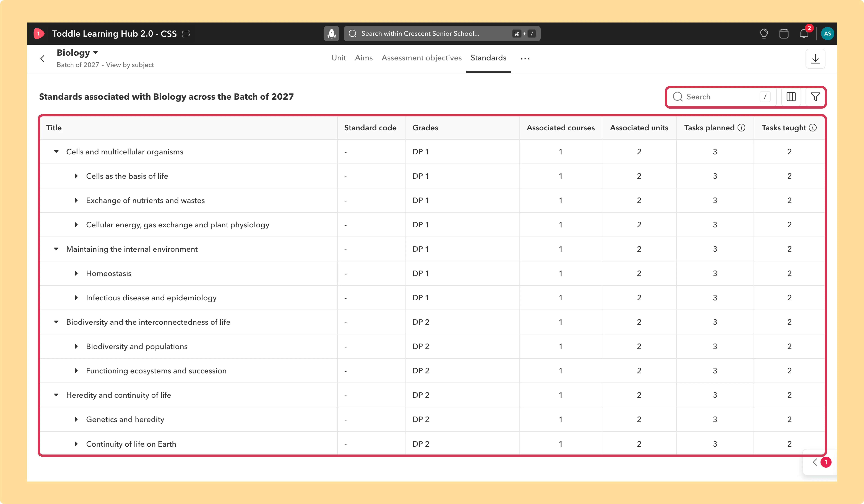864x504 pixels.
Task: Switch to the Aims tab
Action: pos(364,58)
